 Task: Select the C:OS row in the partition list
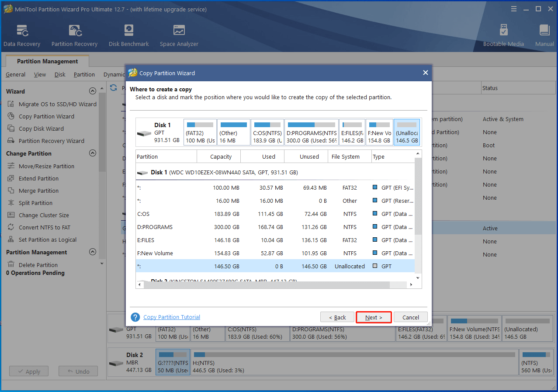tap(275, 214)
